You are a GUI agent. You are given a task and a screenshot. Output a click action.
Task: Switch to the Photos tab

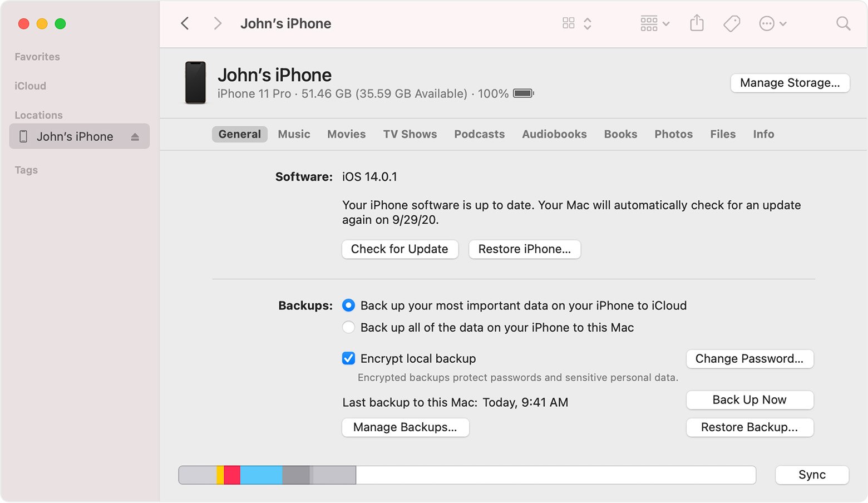tap(674, 134)
